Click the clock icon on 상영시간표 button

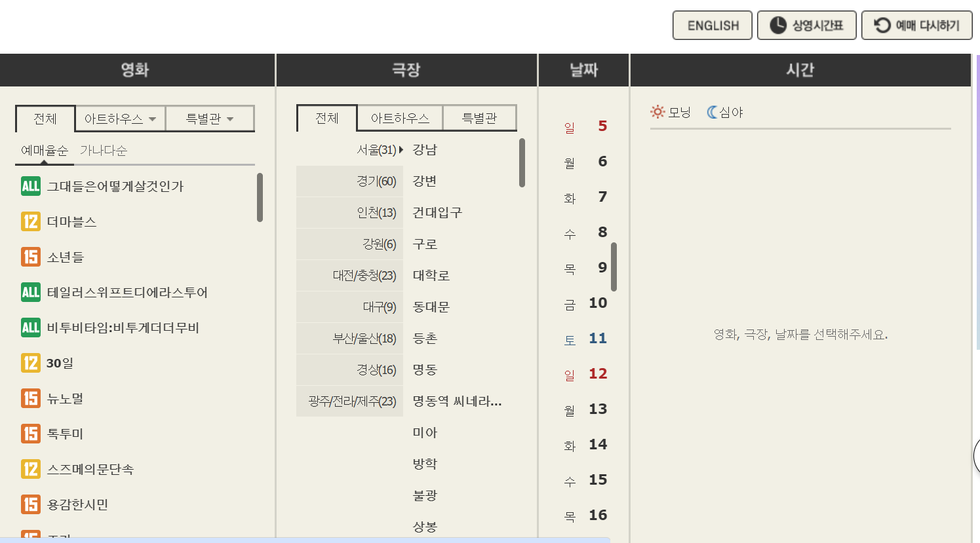point(777,26)
